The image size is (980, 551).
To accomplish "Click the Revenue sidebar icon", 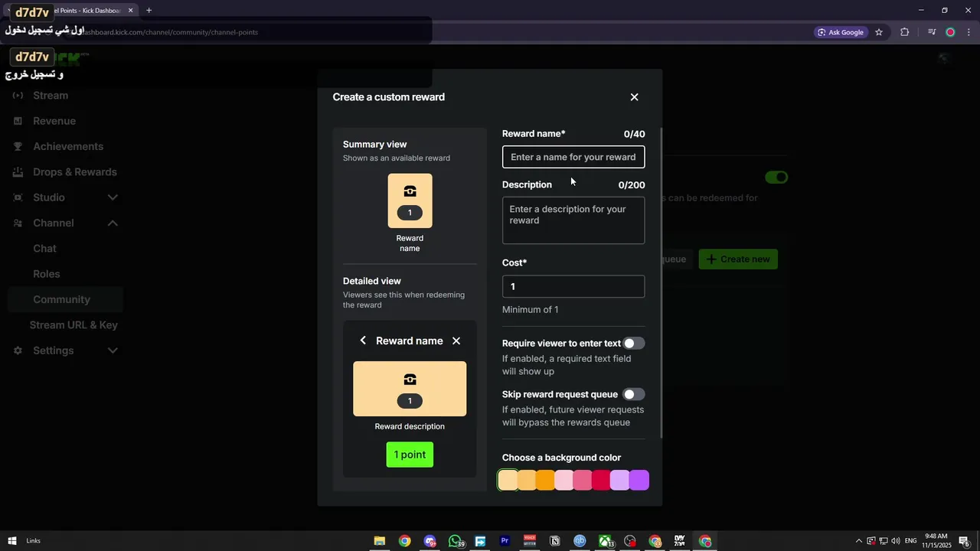I will 18,121.
